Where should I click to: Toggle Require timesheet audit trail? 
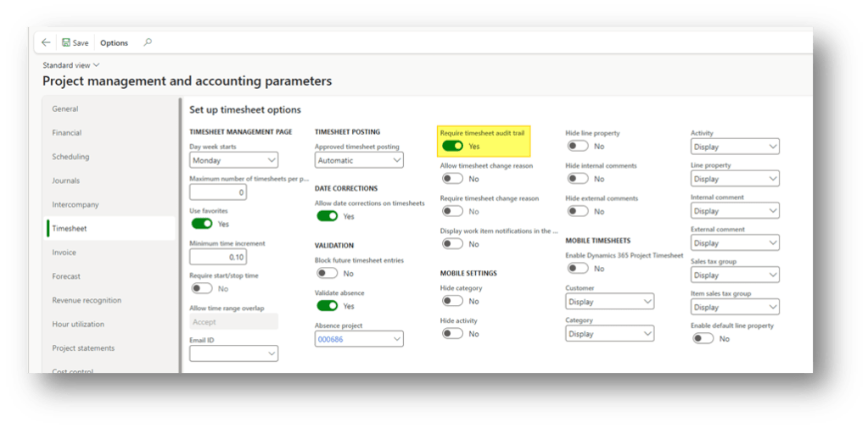pyautogui.click(x=453, y=147)
